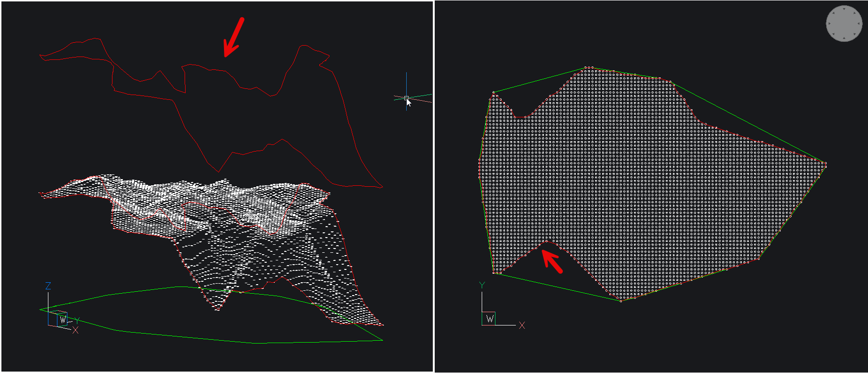Image resolution: width=868 pixels, height=373 pixels.
Task: Click the green Y axis label in the plan view
Action: tap(482, 285)
